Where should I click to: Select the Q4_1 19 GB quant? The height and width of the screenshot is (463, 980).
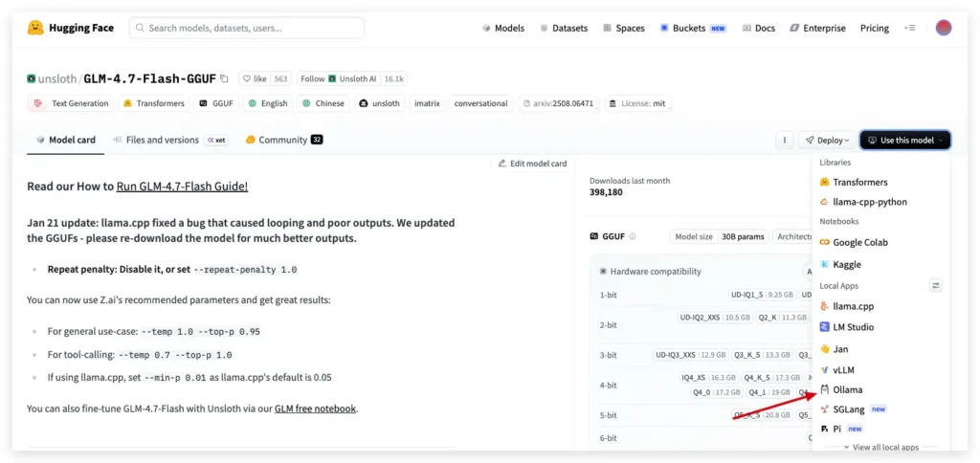point(770,392)
